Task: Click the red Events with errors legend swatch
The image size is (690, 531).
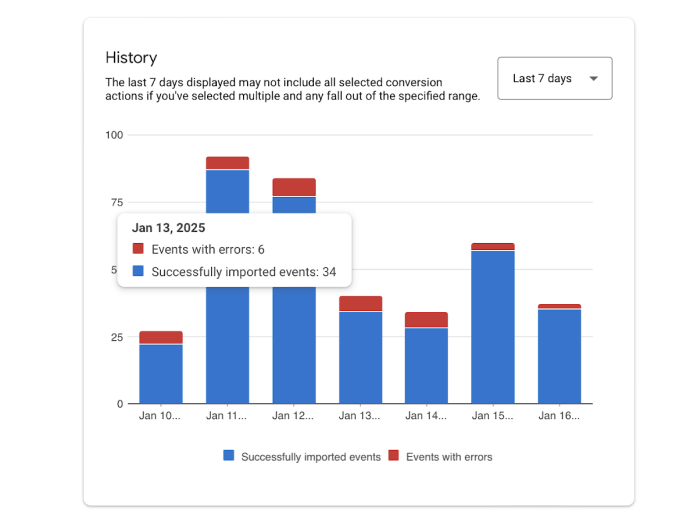Action: click(393, 455)
